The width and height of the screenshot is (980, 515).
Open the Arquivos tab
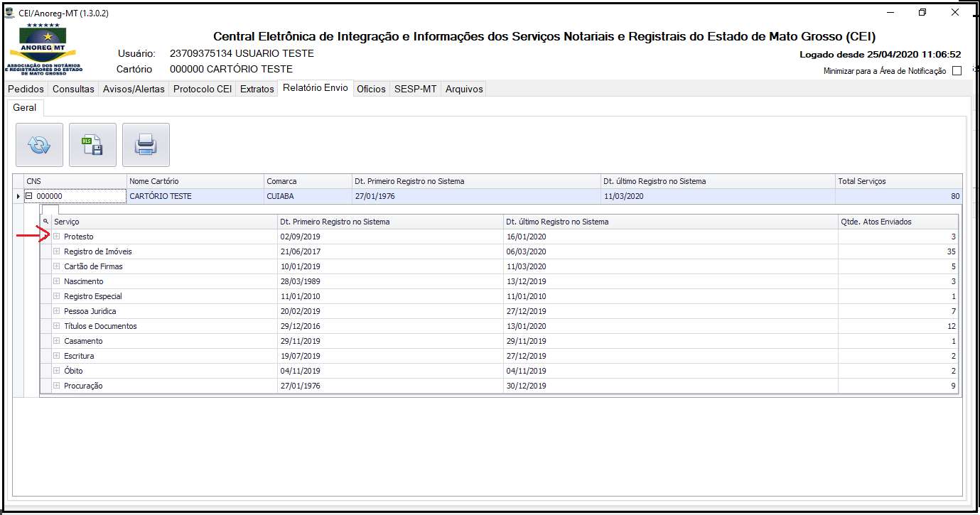464,89
